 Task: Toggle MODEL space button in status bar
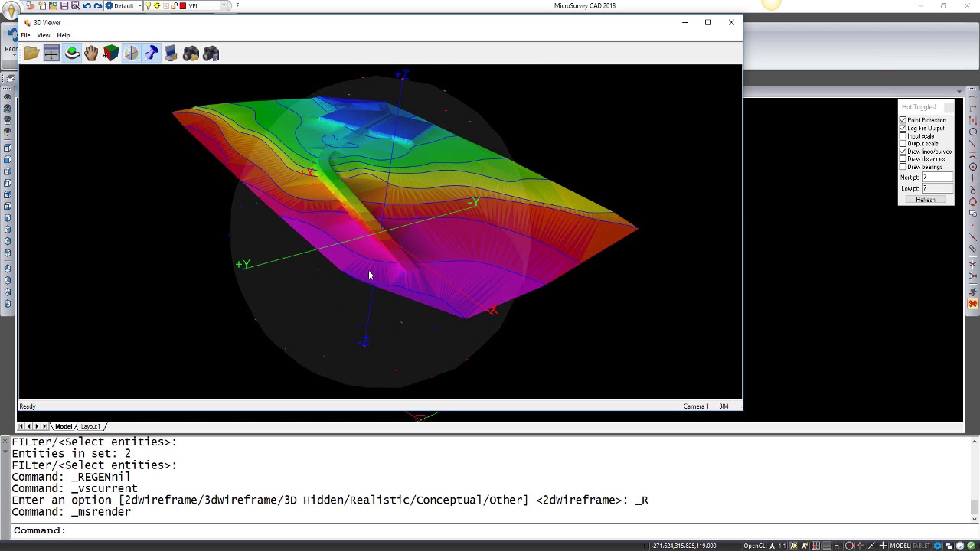(x=900, y=546)
